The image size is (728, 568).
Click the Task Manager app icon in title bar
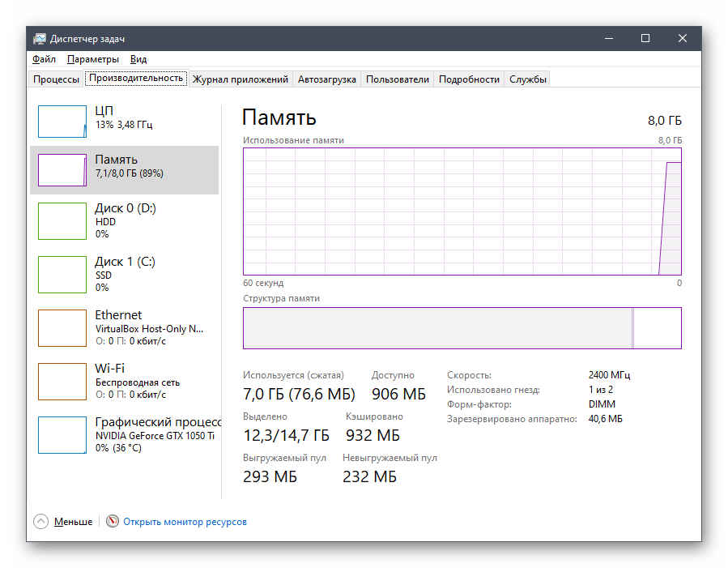click(40, 39)
